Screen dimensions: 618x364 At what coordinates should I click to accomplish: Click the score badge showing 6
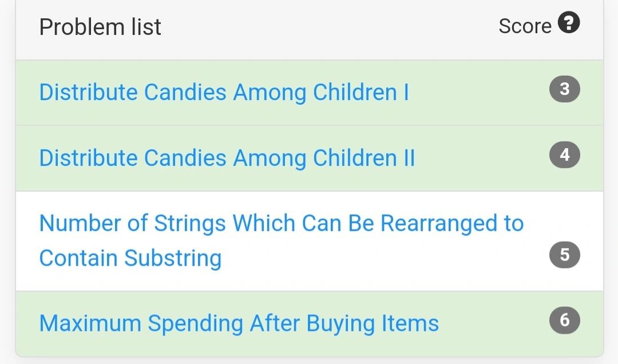[564, 321]
